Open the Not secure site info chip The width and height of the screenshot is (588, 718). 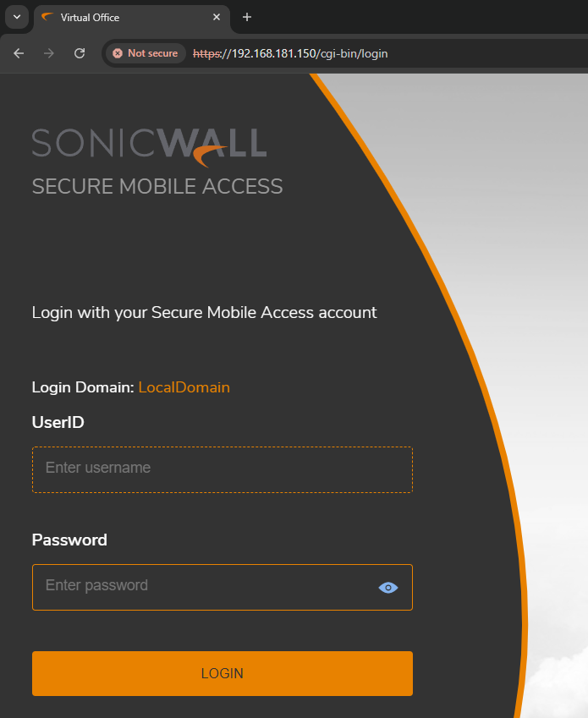click(x=145, y=53)
